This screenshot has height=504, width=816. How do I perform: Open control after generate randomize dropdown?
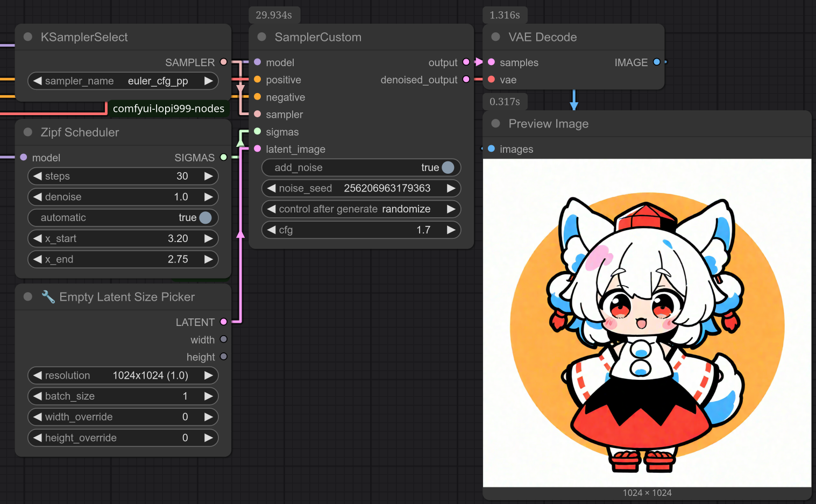click(361, 209)
